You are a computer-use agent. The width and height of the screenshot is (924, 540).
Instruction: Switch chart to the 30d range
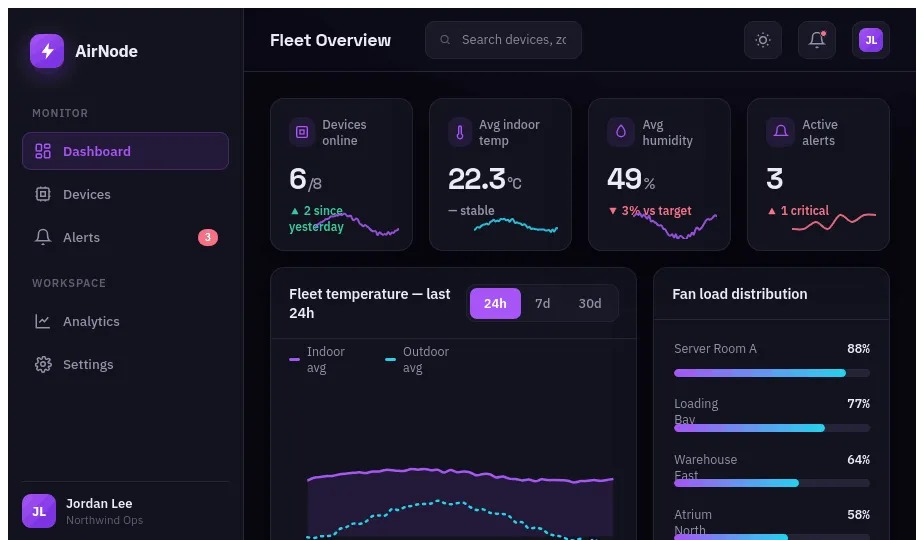[590, 303]
